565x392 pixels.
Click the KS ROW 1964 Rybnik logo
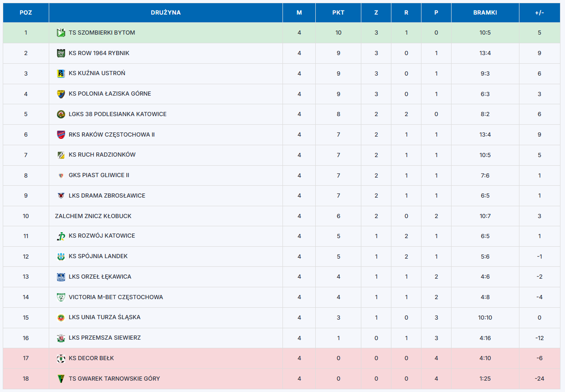61,53
